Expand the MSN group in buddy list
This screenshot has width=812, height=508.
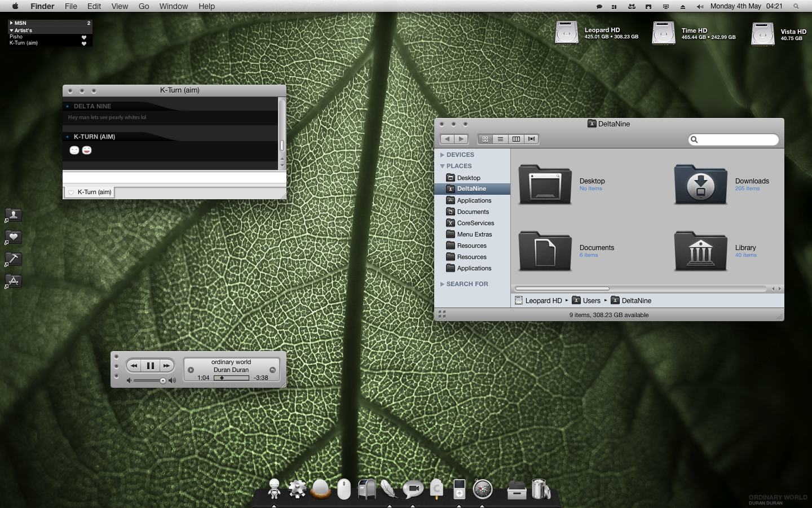coord(11,23)
